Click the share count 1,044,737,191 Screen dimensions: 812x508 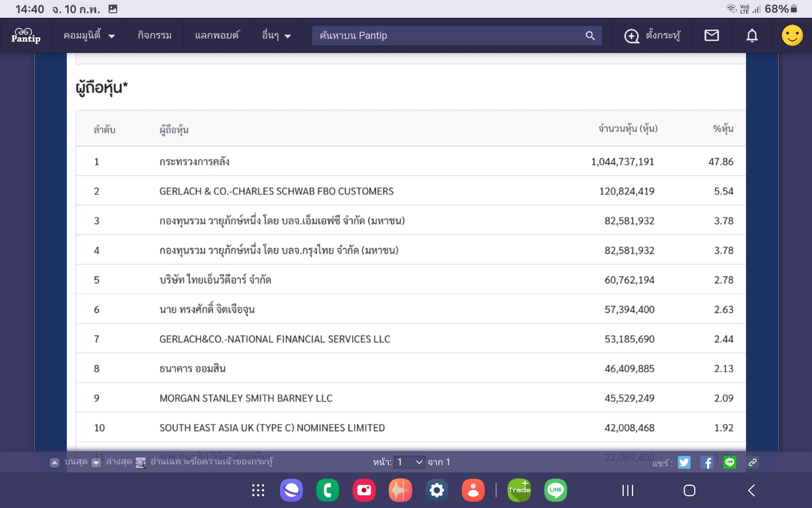[x=623, y=162]
